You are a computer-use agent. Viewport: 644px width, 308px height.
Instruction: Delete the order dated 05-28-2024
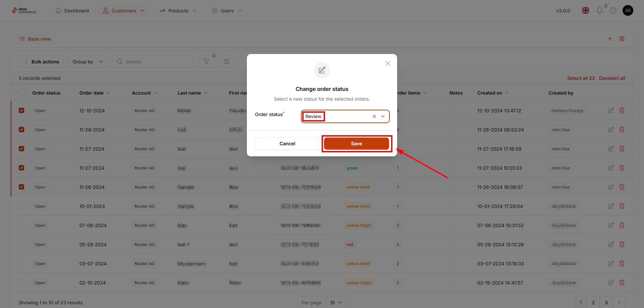tap(622, 244)
